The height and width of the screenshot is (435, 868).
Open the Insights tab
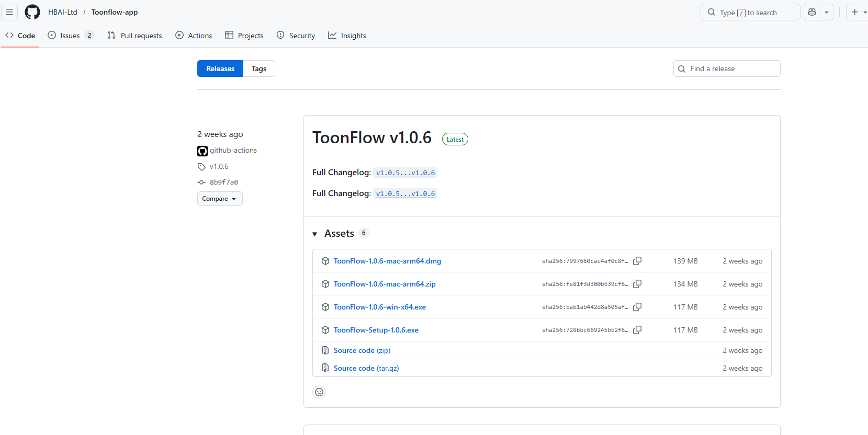coord(347,36)
